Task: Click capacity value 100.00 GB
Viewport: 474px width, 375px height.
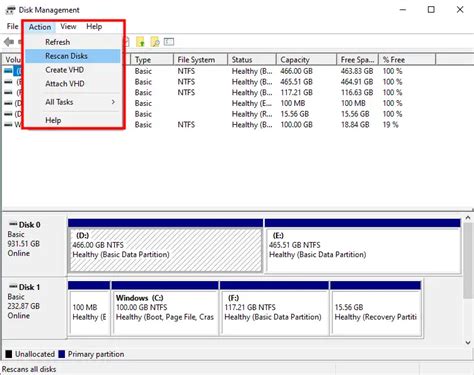Action: (x=296, y=125)
